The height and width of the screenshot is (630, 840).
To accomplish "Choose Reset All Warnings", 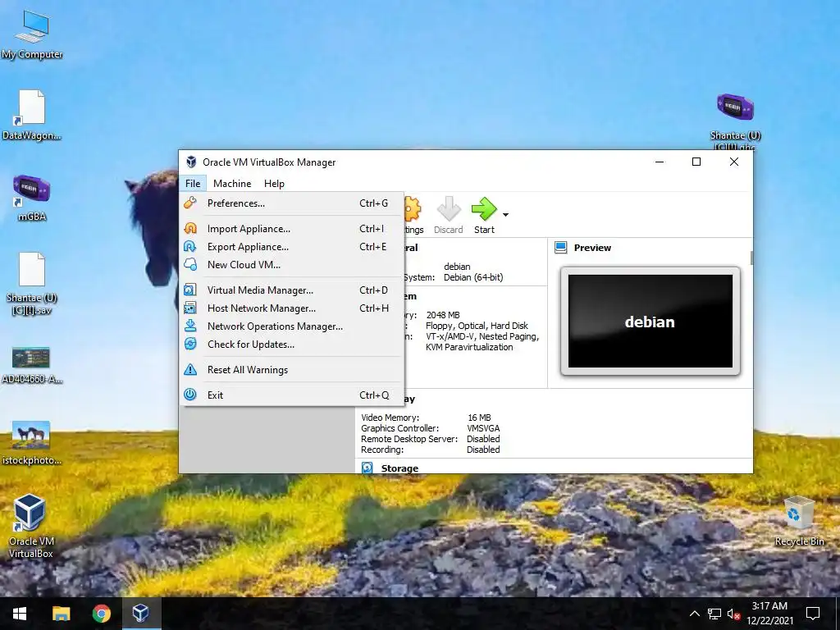I will point(291,370).
